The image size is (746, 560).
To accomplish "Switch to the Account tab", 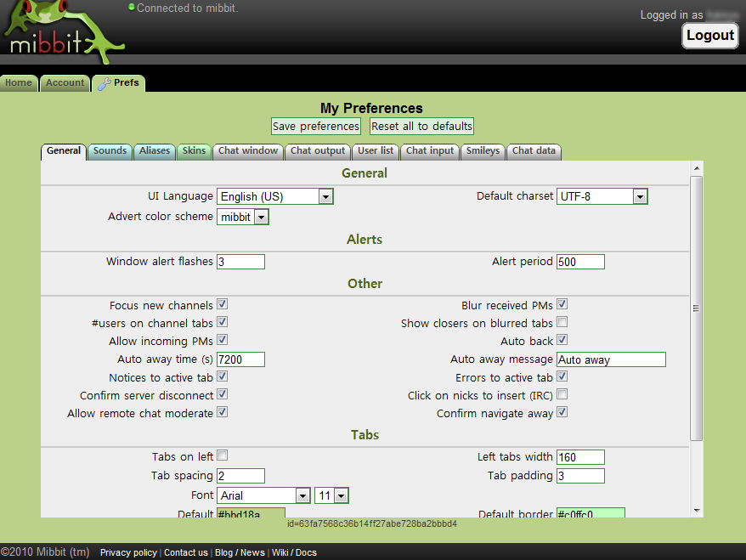I will pos(65,82).
